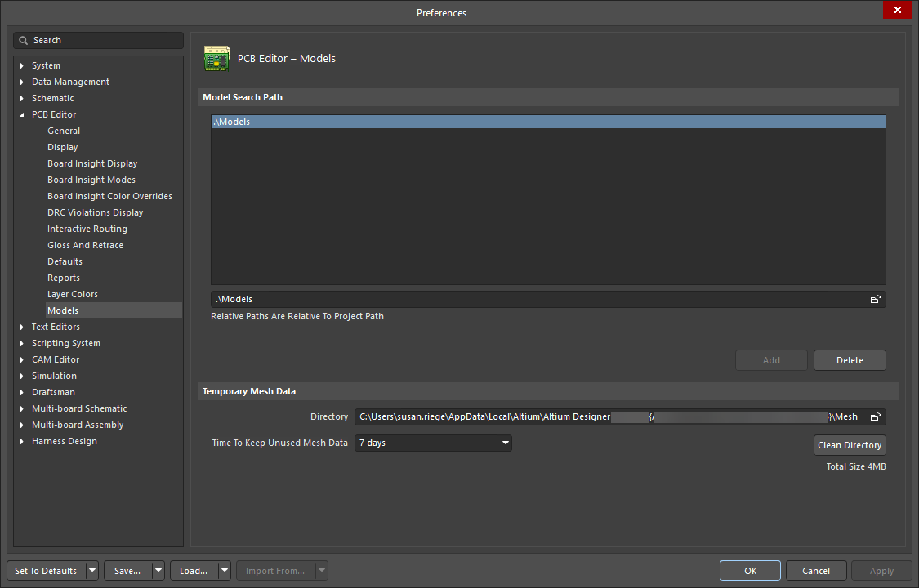Open the Save button's dropdown arrow

click(157, 570)
